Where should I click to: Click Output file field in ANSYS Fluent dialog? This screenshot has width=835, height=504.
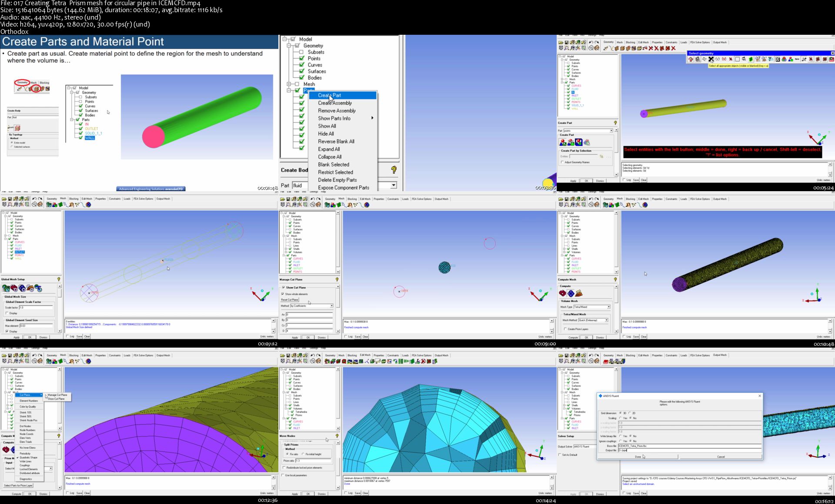pyautogui.click(x=689, y=450)
